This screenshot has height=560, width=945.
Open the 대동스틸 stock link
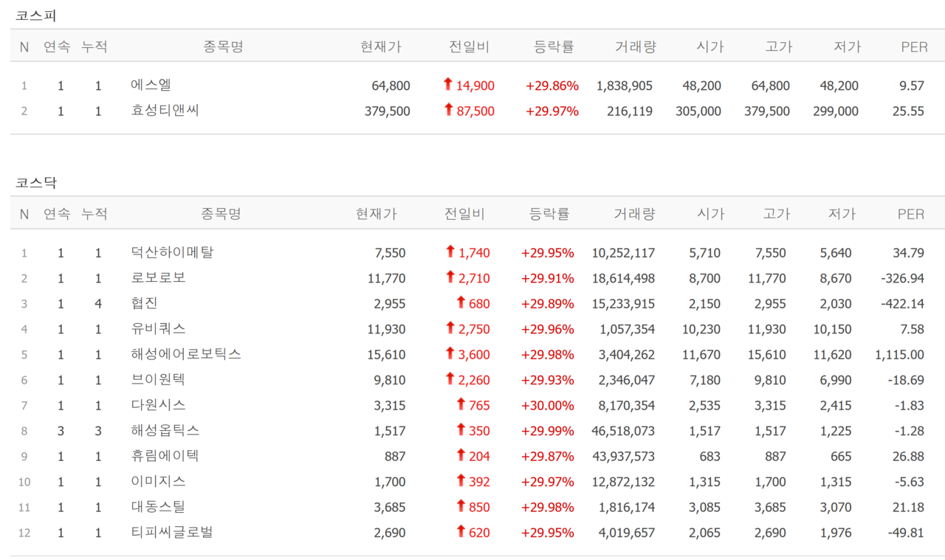tap(158, 507)
